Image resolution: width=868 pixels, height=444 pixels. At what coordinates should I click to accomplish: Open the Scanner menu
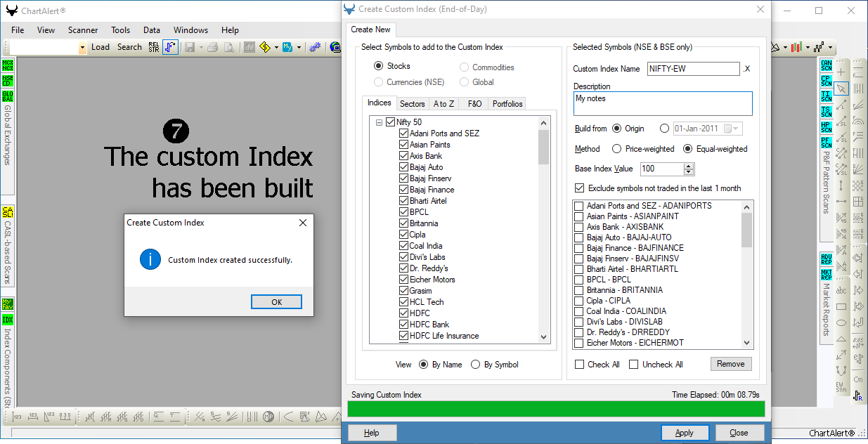coord(83,30)
